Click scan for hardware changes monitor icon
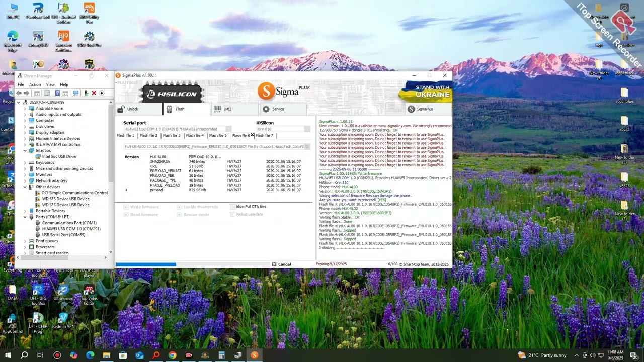 tap(75, 93)
